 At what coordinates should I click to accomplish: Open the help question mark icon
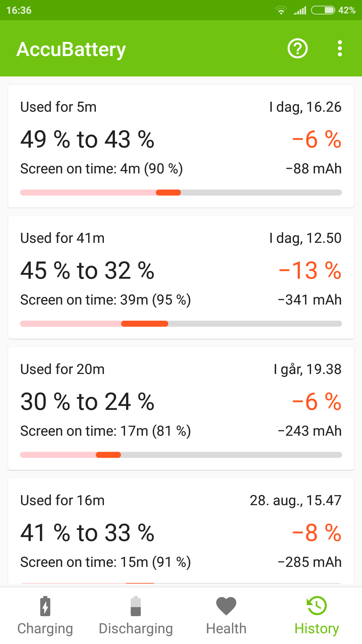coord(298,49)
